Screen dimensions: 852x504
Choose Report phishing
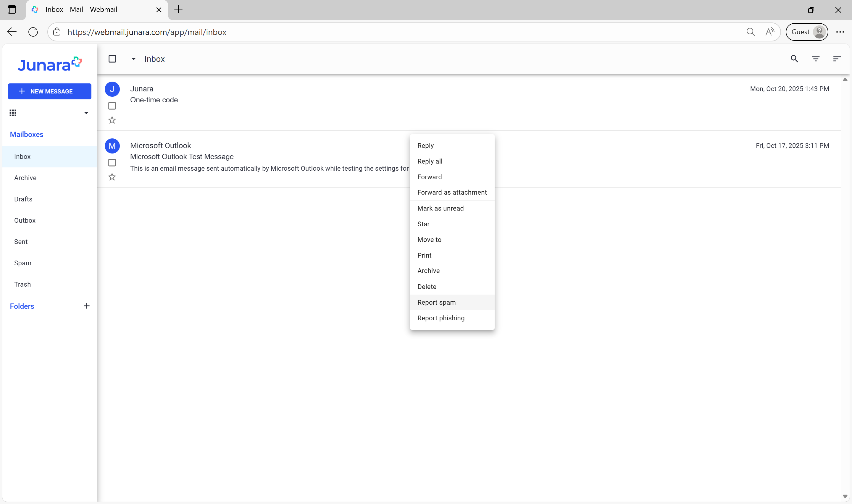[x=452, y=318]
